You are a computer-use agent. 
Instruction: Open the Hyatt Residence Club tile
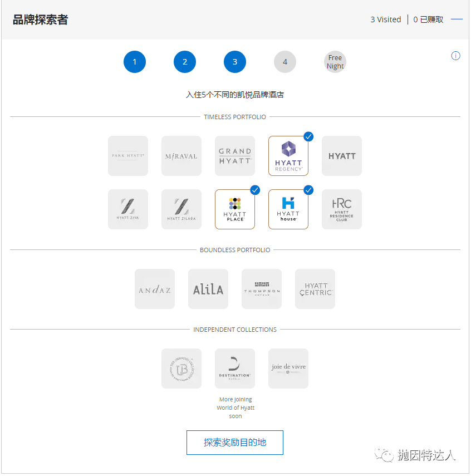342,209
